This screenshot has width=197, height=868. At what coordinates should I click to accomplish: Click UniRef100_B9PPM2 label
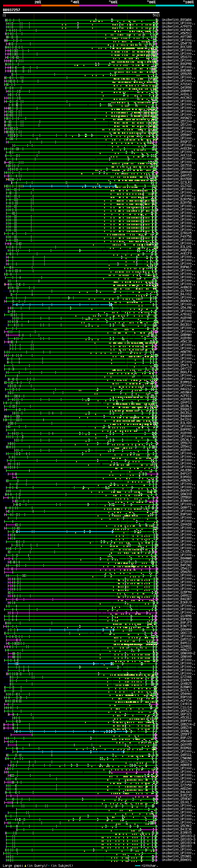(177, 430)
